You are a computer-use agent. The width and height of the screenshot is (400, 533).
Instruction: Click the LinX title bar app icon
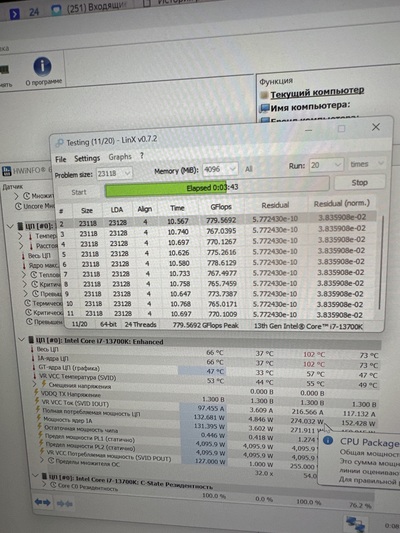[59, 143]
